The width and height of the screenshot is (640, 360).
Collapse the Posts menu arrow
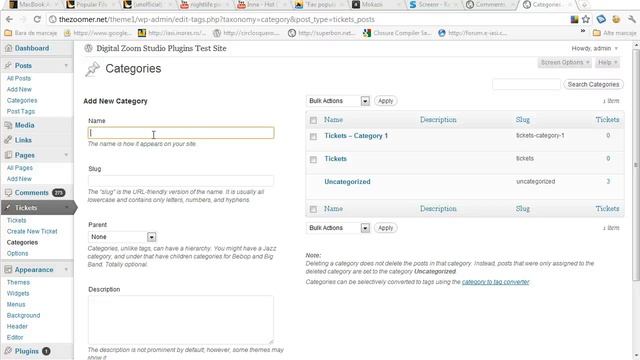66,65
